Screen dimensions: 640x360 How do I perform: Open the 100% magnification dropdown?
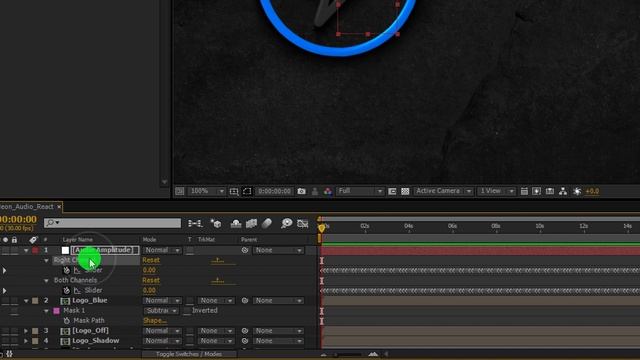click(x=206, y=191)
